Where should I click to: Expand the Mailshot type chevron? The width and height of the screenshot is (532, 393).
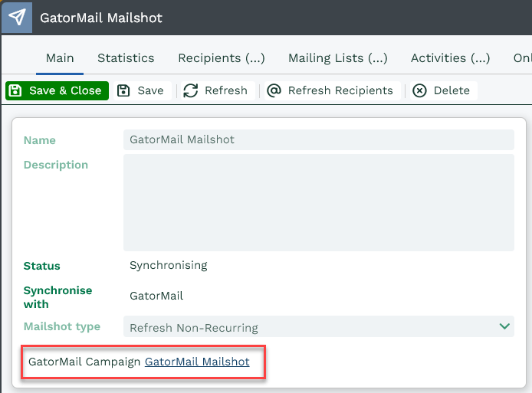coord(504,327)
